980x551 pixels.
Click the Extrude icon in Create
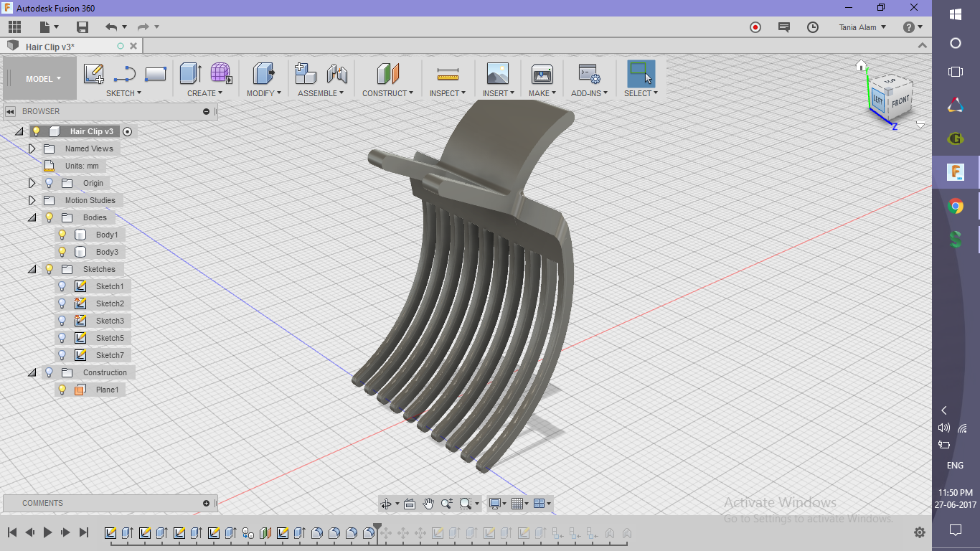coord(190,73)
